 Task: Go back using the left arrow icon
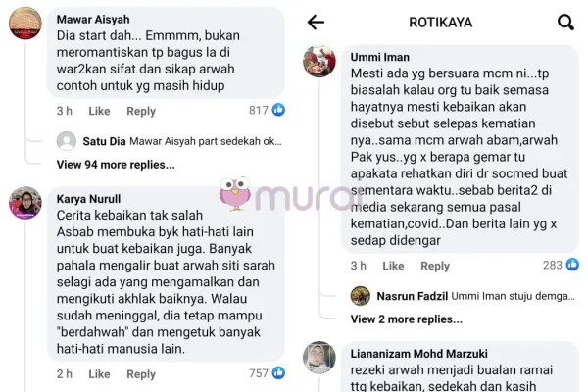point(316,23)
